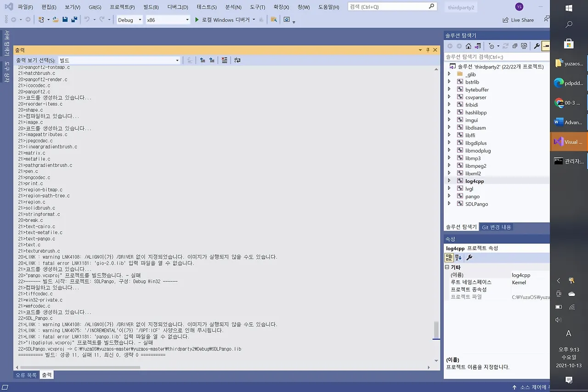Switch views icon in Solution Explorer toolbar
Screen dimensions: 588x392
[x=478, y=46]
